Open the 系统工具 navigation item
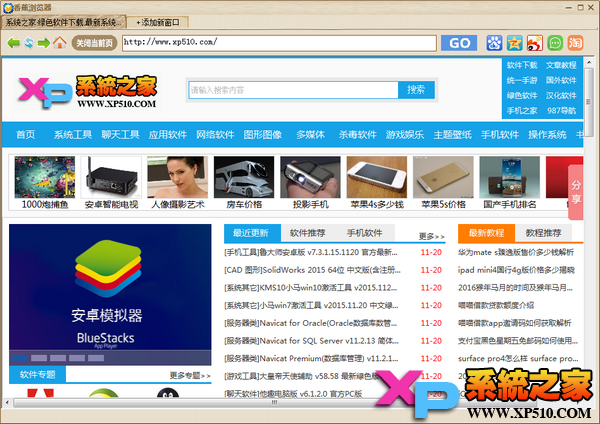 (x=73, y=135)
